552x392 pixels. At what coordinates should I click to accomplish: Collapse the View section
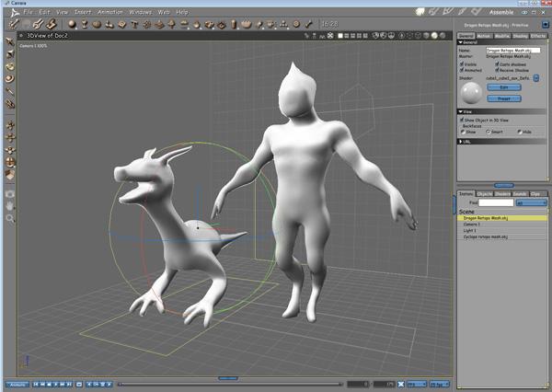(461, 111)
